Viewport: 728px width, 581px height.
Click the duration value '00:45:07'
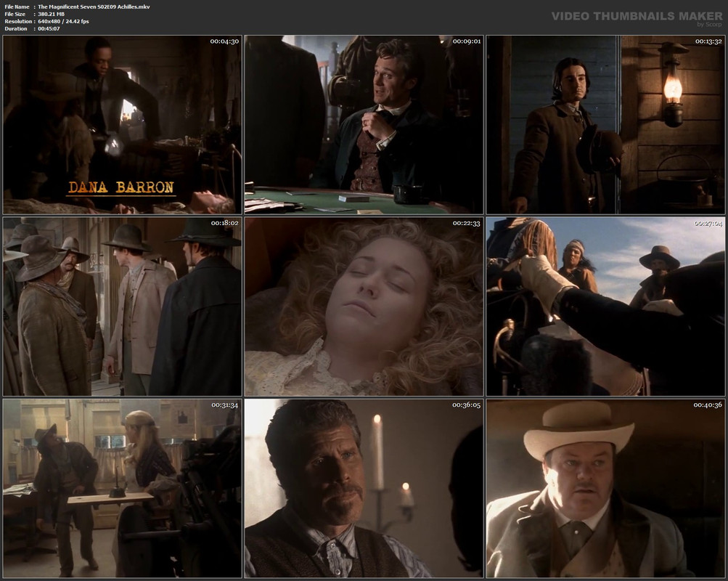pos(49,29)
